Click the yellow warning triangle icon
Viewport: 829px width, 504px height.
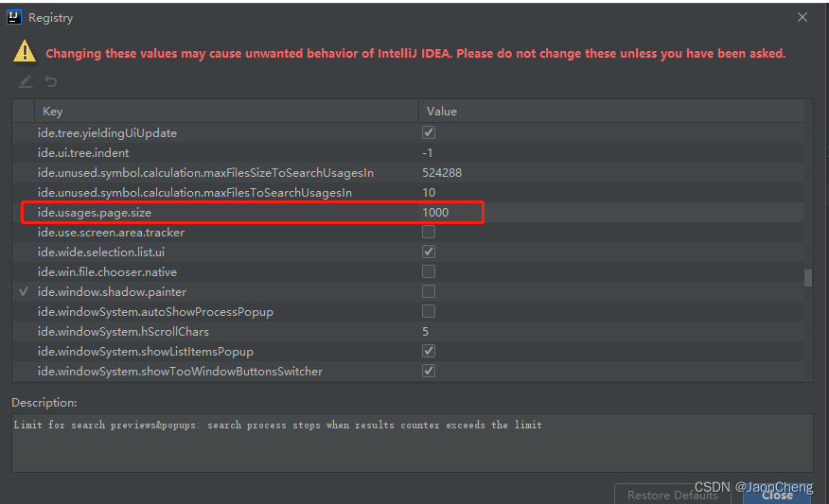point(25,52)
